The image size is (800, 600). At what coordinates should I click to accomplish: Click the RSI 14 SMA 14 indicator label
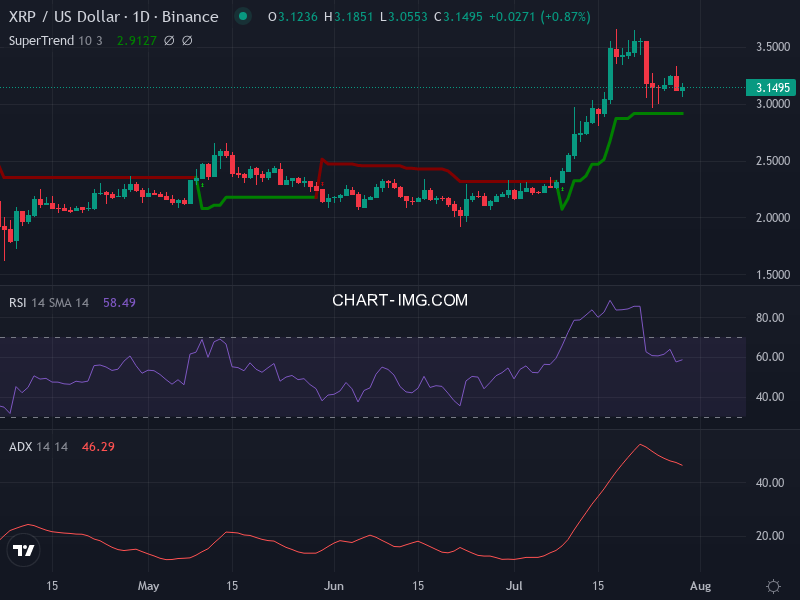[49, 303]
